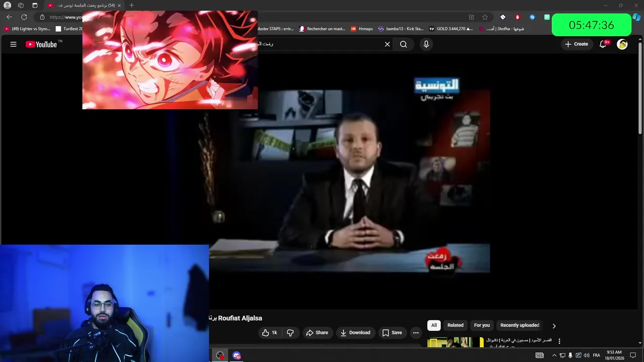
Task: Click the red shield extension icon
Action: click(517, 17)
